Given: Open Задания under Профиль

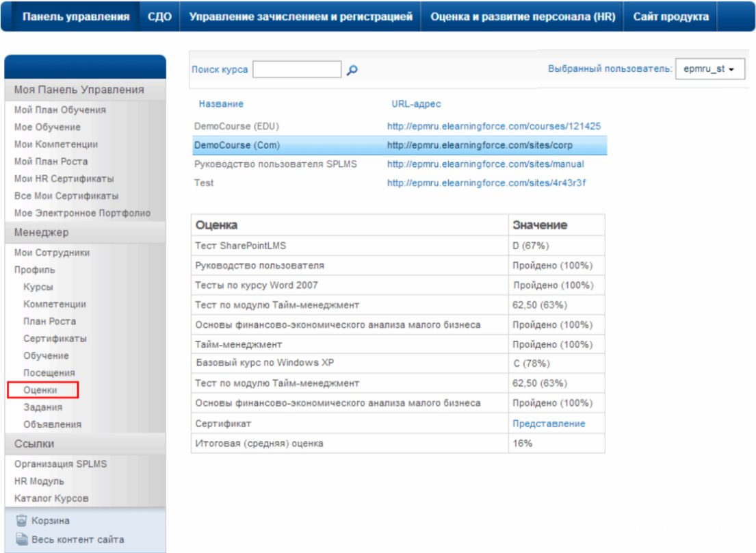Looking at the screenshot, I should tap(42, 407).
